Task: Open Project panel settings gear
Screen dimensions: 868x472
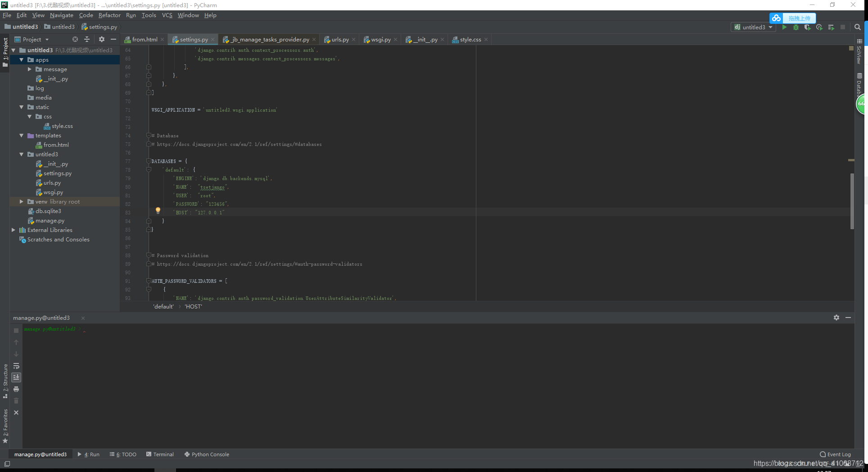Action: tap(102, 40)
